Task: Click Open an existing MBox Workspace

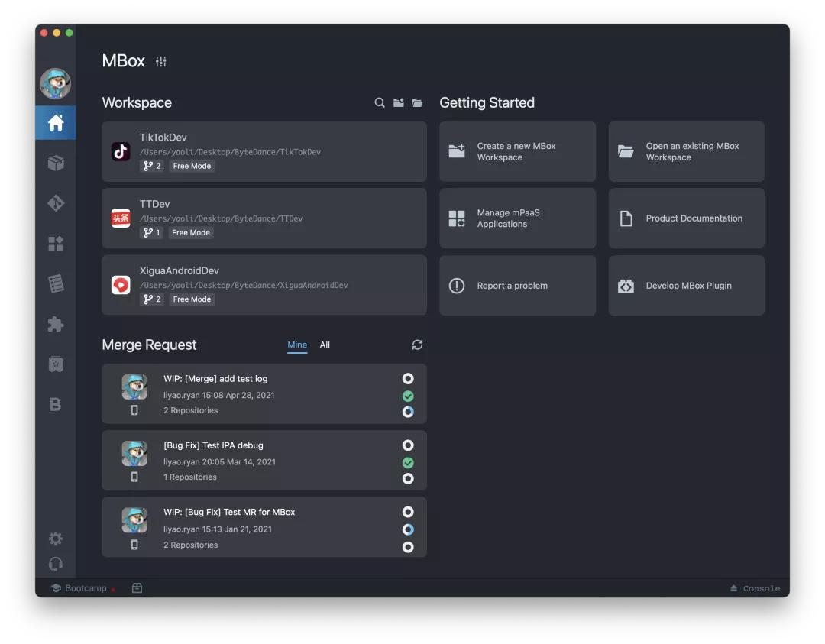Action: tap(686, 151)
